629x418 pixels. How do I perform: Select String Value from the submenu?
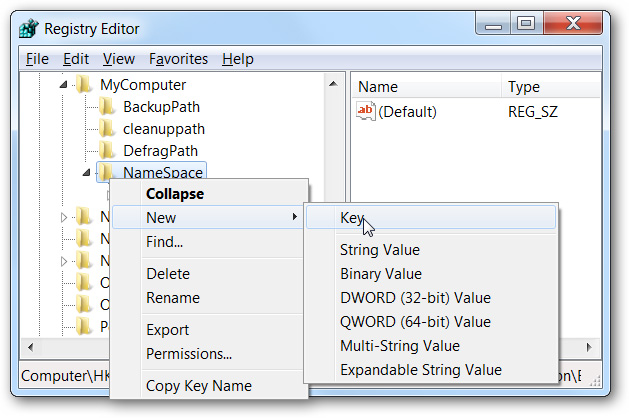pyautogui.click(x=379, y=250)
